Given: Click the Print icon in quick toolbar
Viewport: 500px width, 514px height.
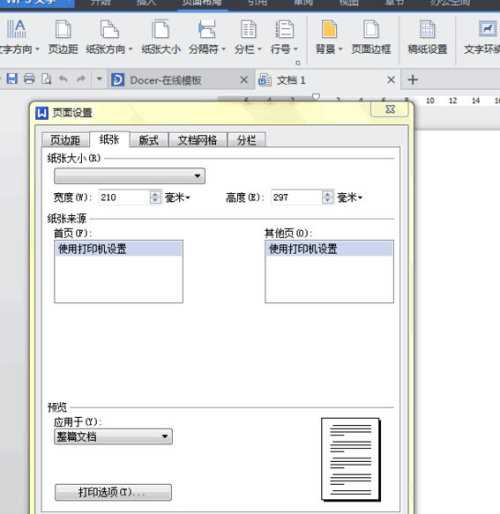Looking at the screenshot, I should [29, 79].
